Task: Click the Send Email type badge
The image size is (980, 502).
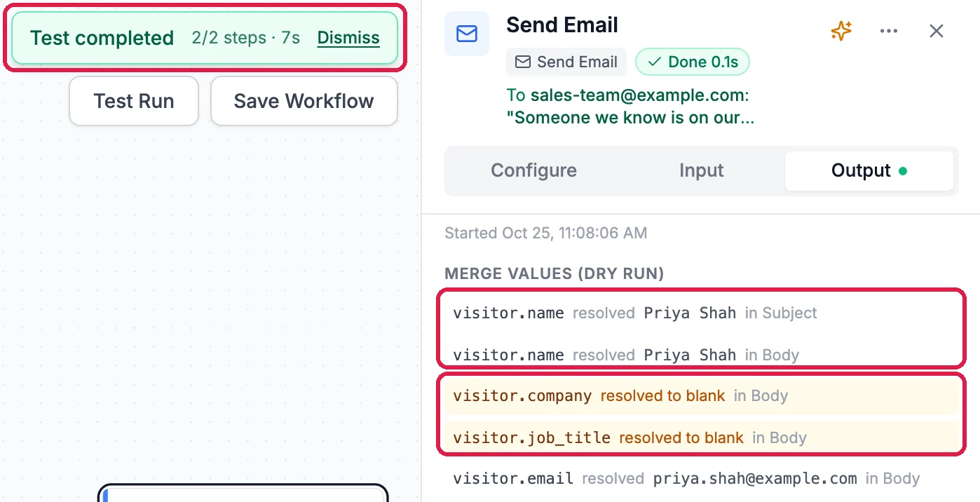Action: click(x=566, y=62)
